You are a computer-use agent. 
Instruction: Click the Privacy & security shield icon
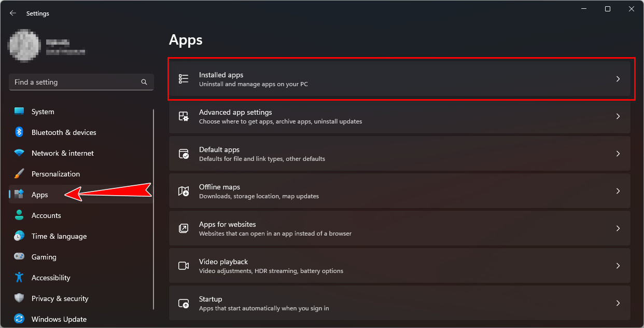click(x=19, y=298)
